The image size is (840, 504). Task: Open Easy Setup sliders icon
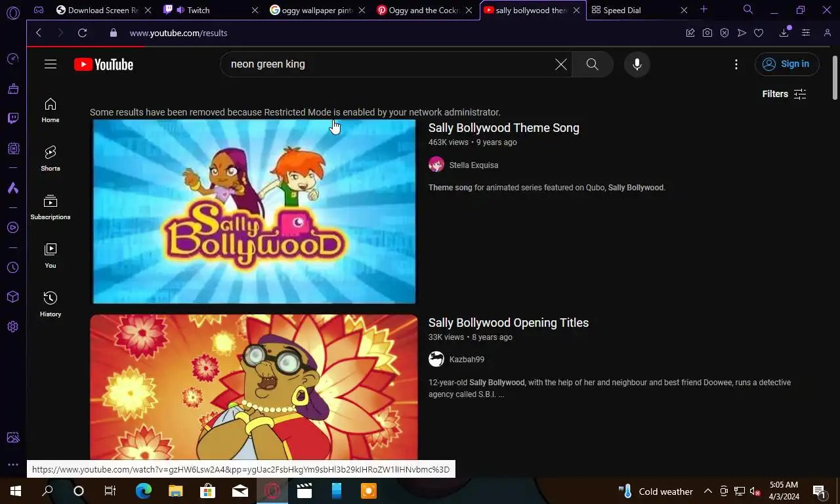[x=806, y=33]
